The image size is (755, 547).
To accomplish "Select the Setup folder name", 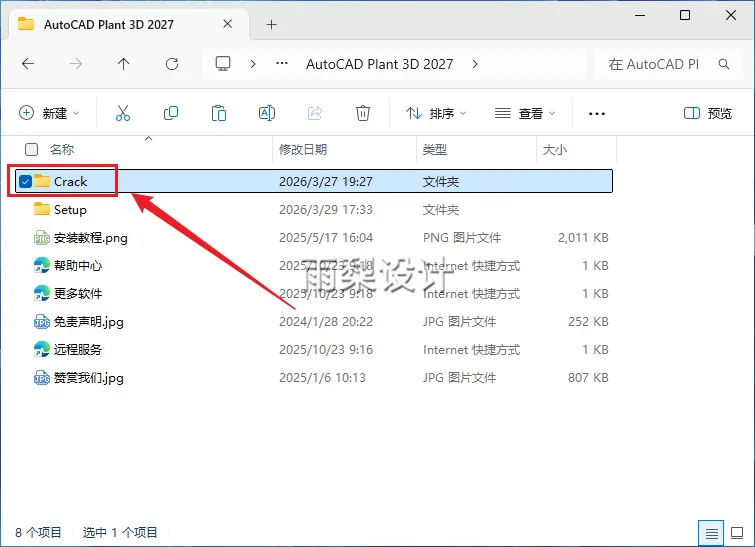I will tap(70, 210).
